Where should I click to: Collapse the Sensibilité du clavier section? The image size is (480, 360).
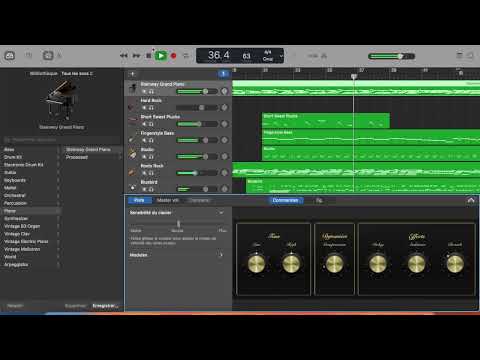[221, 213]
